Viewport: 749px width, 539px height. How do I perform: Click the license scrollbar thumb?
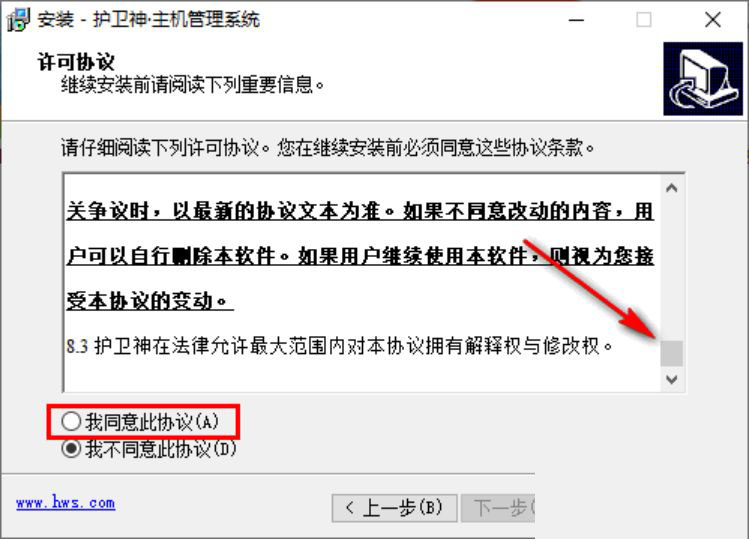coord(672,353)
